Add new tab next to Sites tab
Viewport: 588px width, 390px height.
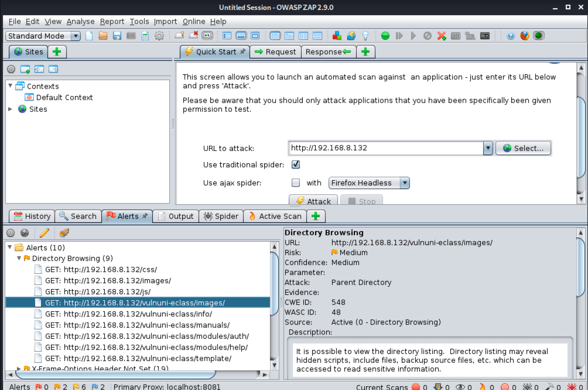(x=57, y=52)
